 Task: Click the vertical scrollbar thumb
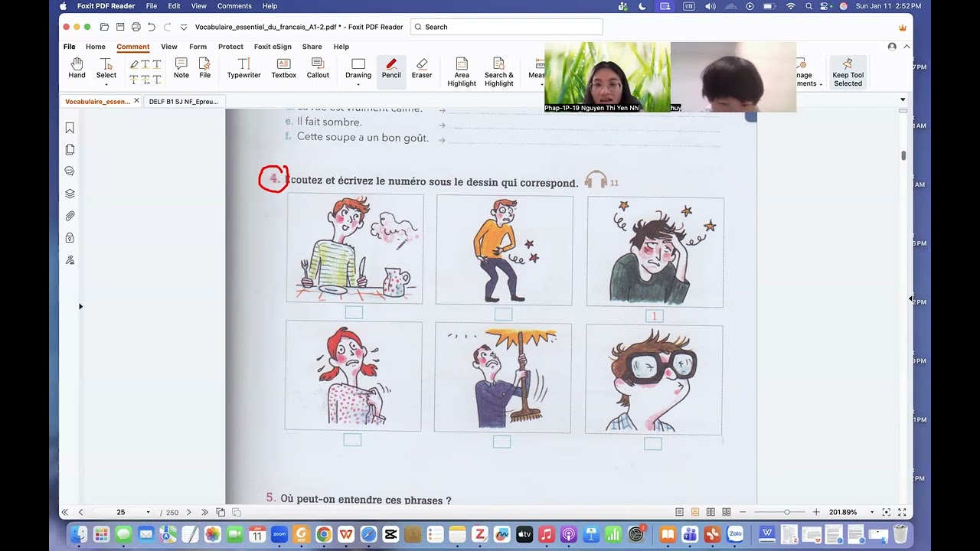[x=903, y=155]
